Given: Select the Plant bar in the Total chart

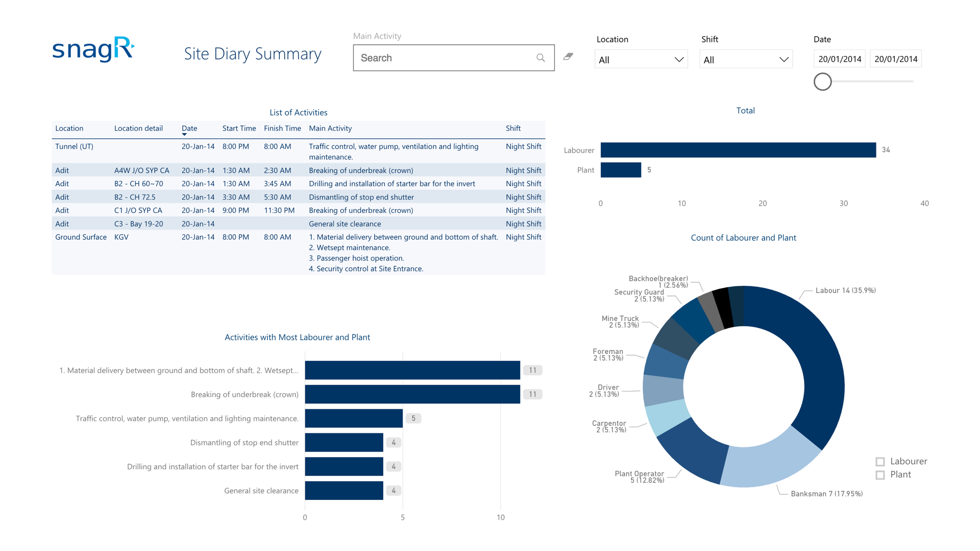Looking at the screenshot, I should (x=621, y=170).
